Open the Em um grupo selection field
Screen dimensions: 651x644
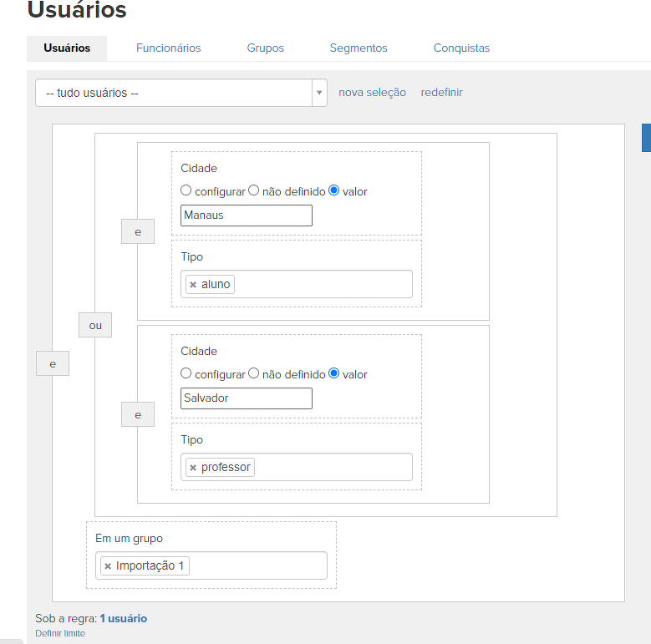point(257,565)
